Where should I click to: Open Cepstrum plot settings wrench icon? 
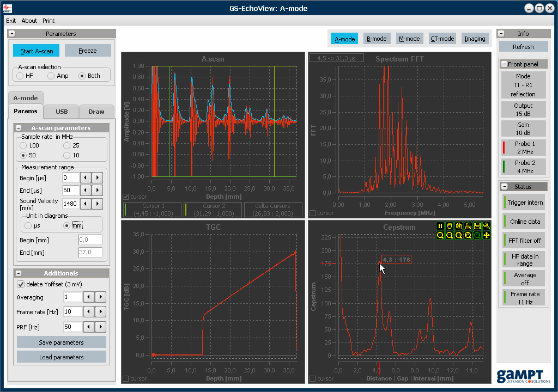(487, 226)
